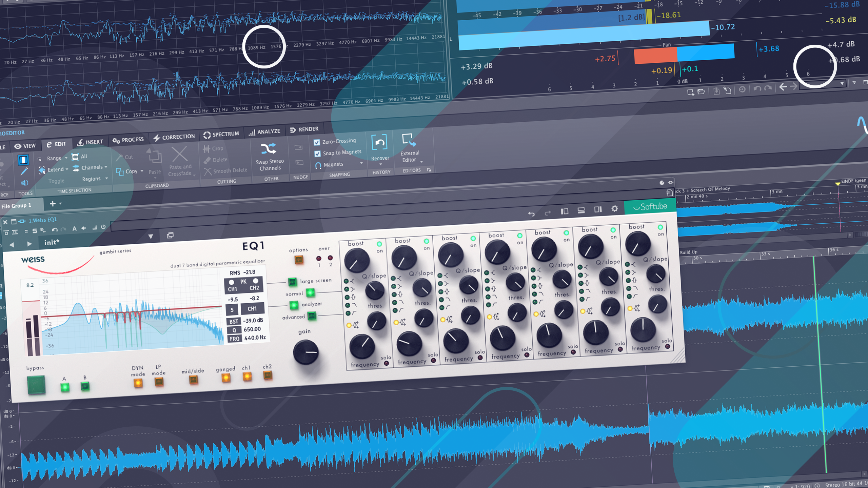The image size is (868, 488).
Task: Click the meter open folder icon
Action: tap(701, 91)
